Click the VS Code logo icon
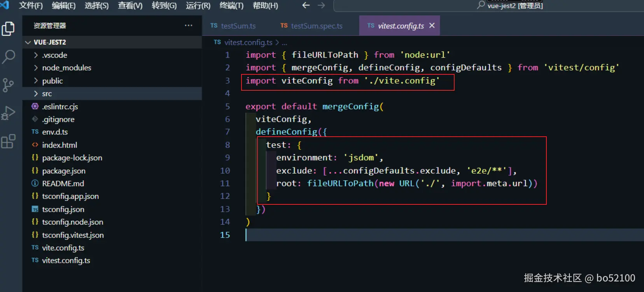The image size is (644, 292). pos(5,5)
